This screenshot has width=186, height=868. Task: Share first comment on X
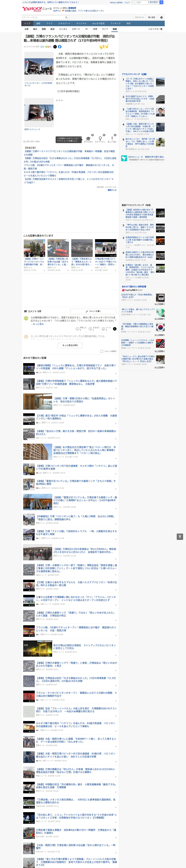pos(114,329)
